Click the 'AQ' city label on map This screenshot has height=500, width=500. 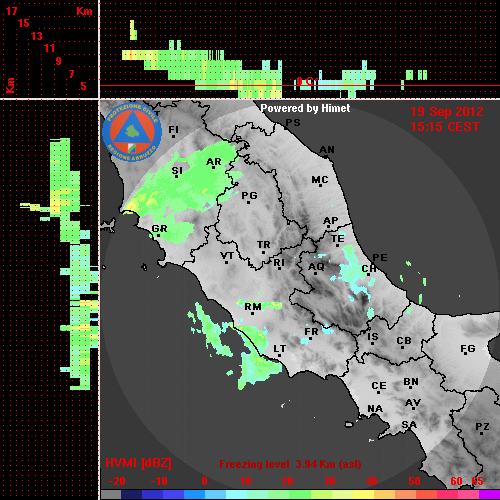click(x=316, y=267)
